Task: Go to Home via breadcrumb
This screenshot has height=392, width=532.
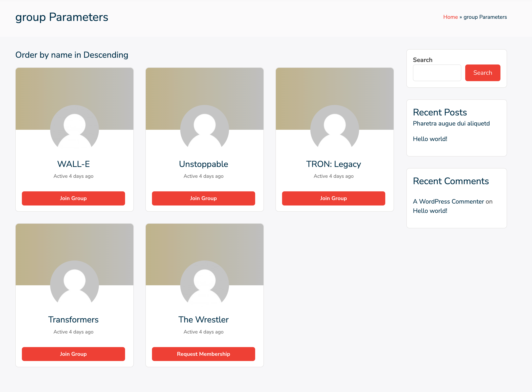Action: [x=450, y=17]
